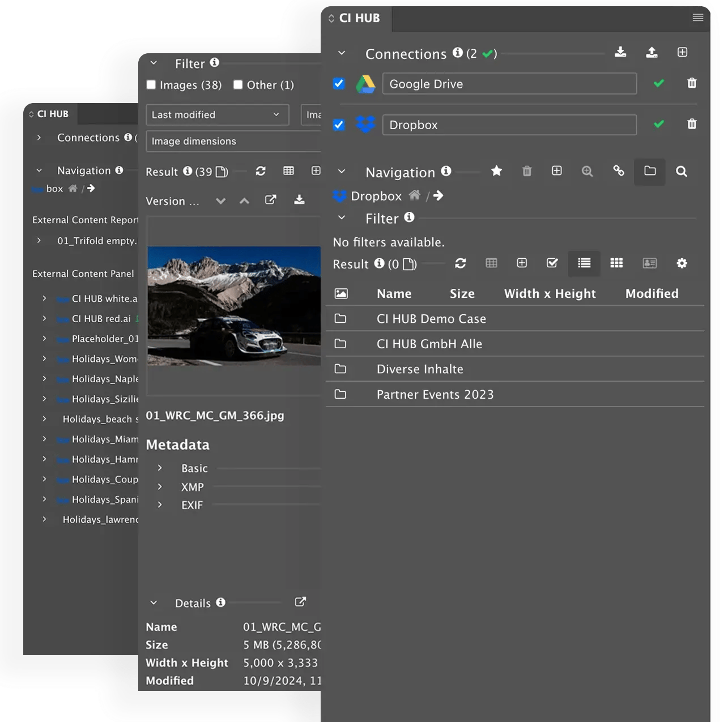This screenshot has width=728, height=722.
Task: Collapse the Navigation section in front panel
Action: pyautogui.click(x=342, y=171)
